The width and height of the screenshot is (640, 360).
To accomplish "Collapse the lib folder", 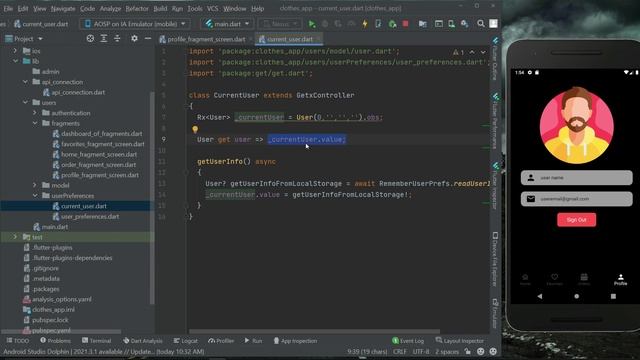I will click(15, 61).
